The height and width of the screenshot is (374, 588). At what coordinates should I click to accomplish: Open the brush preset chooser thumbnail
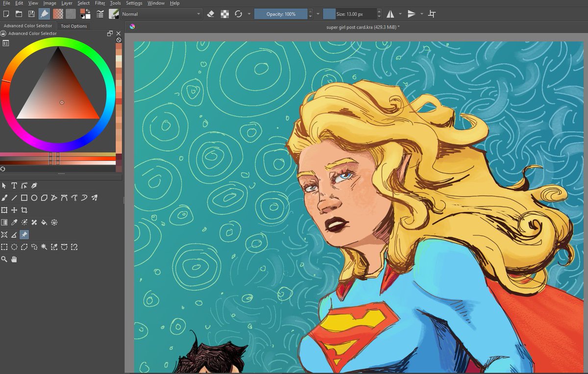point(114,14)
